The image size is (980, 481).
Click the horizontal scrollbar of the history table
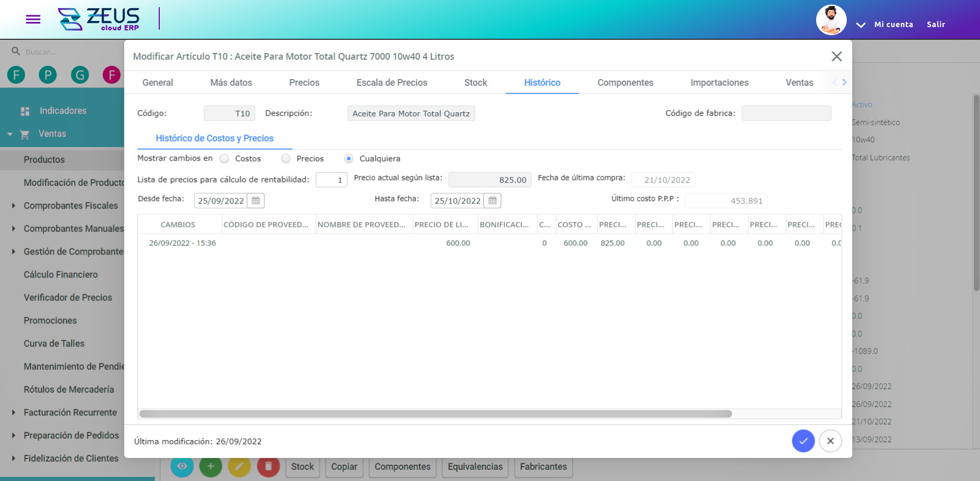(435, 414)
